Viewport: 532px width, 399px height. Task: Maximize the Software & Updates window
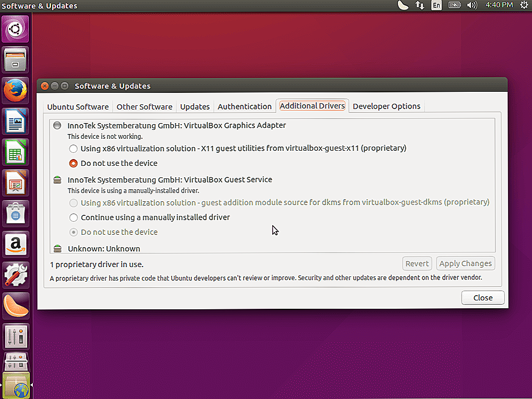[x=65, y=86]
